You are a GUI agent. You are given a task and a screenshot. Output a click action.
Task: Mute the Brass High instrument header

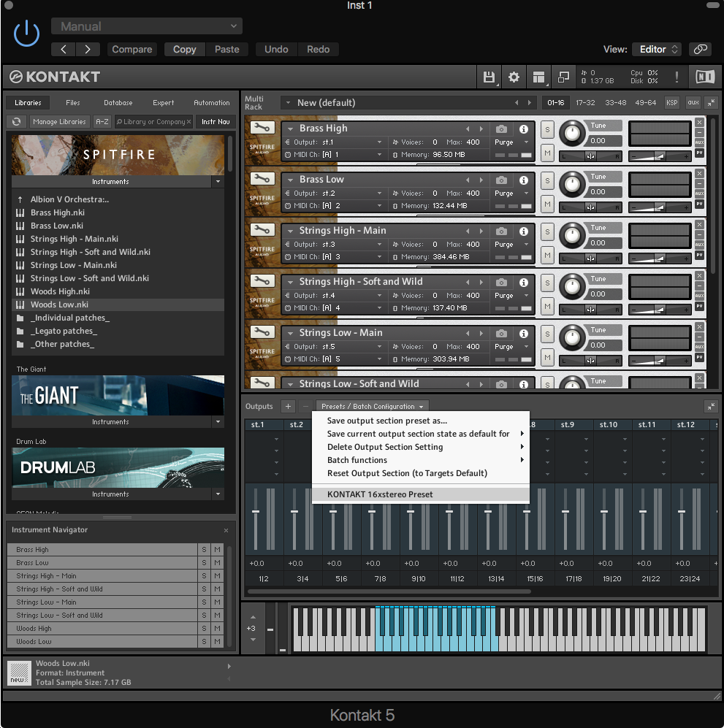547,153
